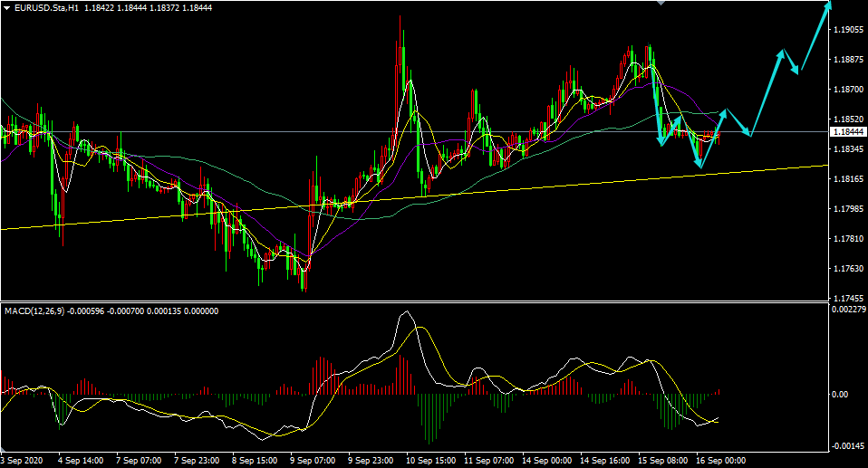The height and width of the screenshot is (468, 868).
Task: Click the 3 Sep 2020 date label
Action: [x=22, y=460]
